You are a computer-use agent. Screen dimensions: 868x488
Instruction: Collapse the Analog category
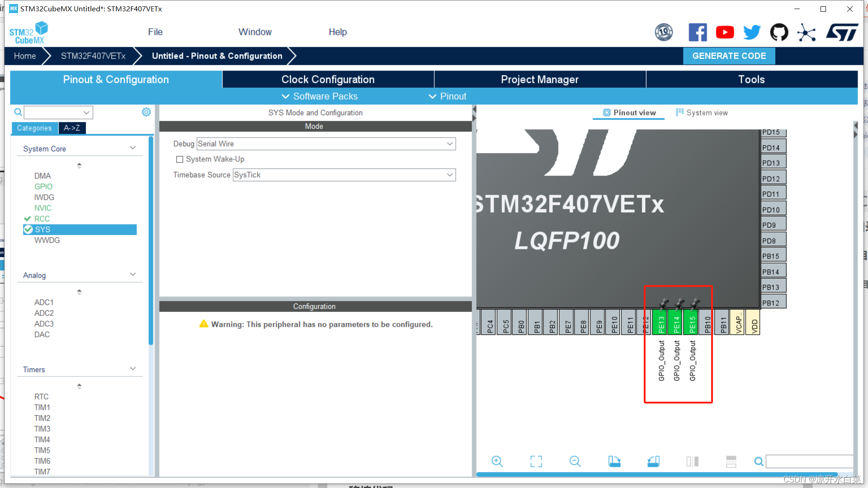133,275
